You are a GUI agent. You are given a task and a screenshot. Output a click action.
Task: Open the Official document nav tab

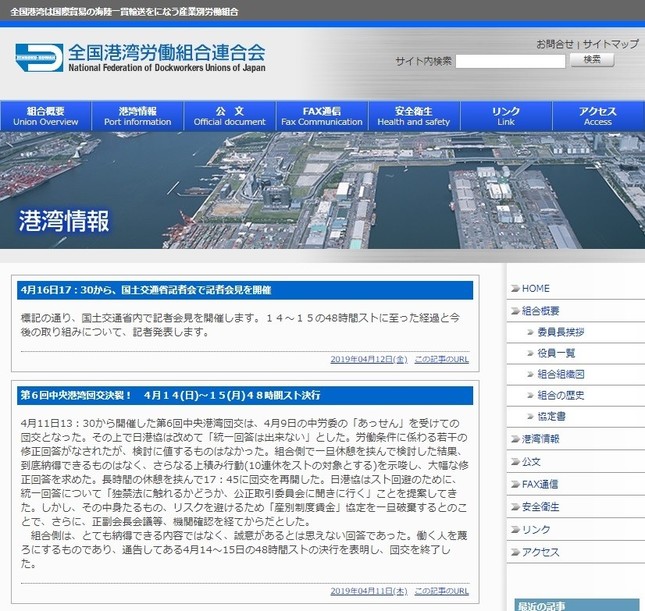click(230, 116)
